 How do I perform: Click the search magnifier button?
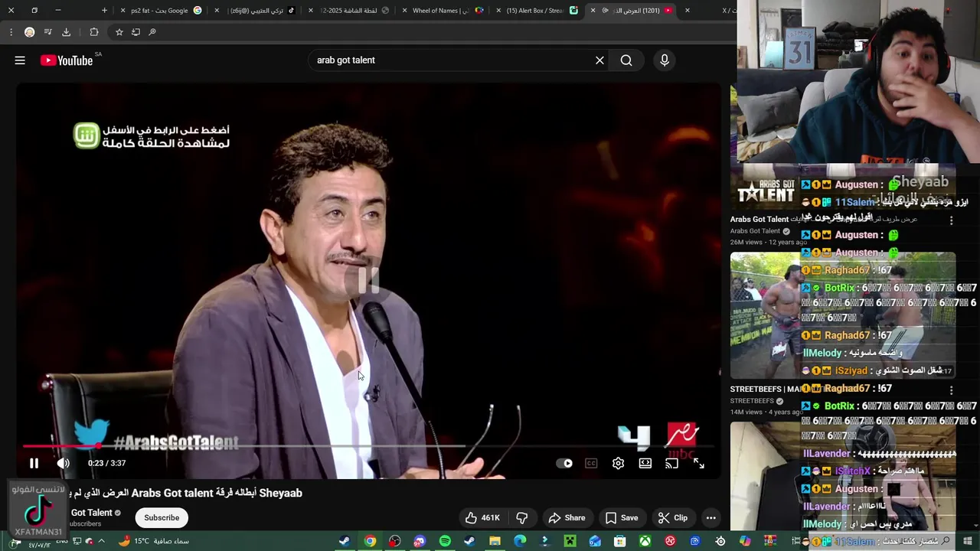pyautogui.click(x=626, y=60)
